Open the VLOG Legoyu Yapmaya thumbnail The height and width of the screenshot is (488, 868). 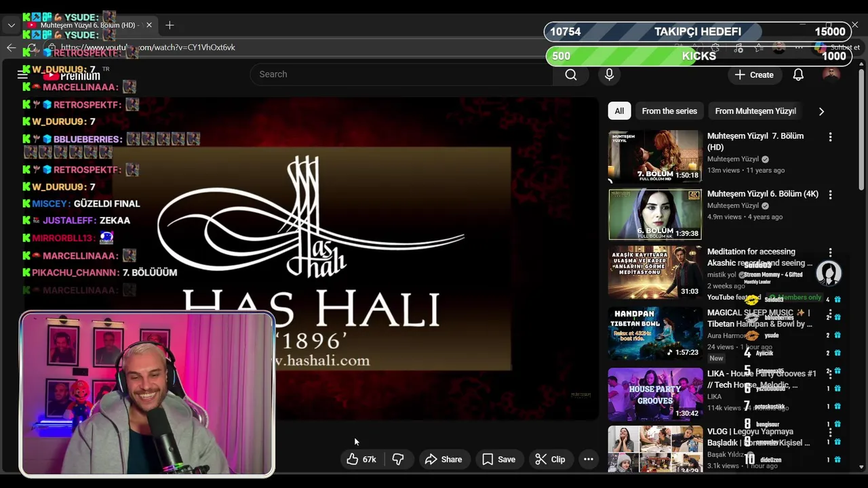654,449
